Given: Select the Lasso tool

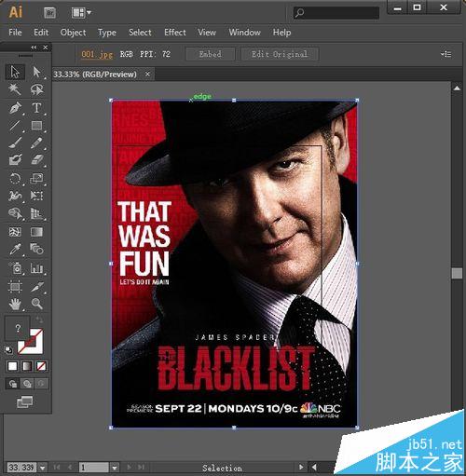Looking at the screenshot, I should click(36, 89).
